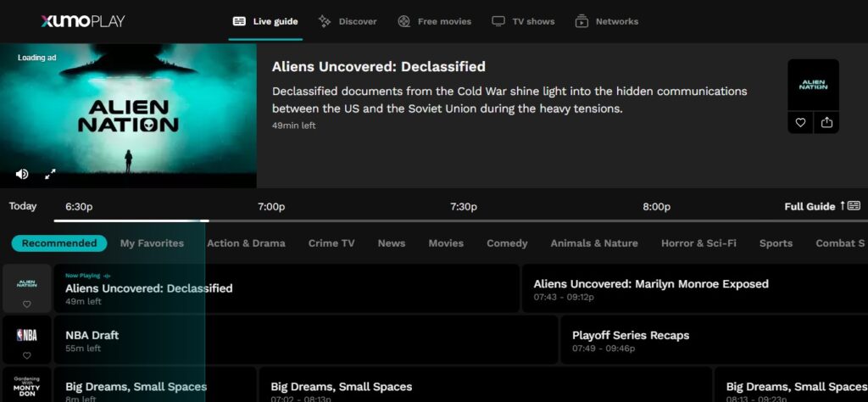Screen dimensions: 868x402
Task: Switch to the Live guide tab
Action: (x=265, y=21)
